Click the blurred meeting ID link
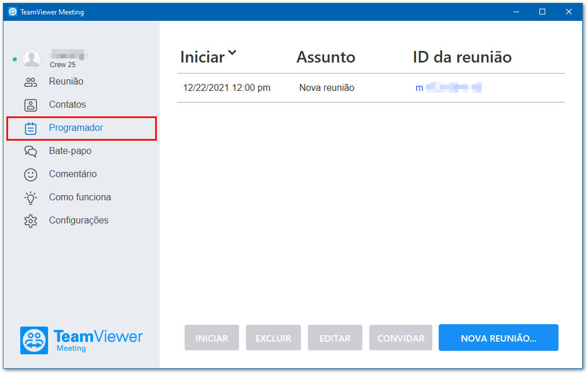 [449, 88]
